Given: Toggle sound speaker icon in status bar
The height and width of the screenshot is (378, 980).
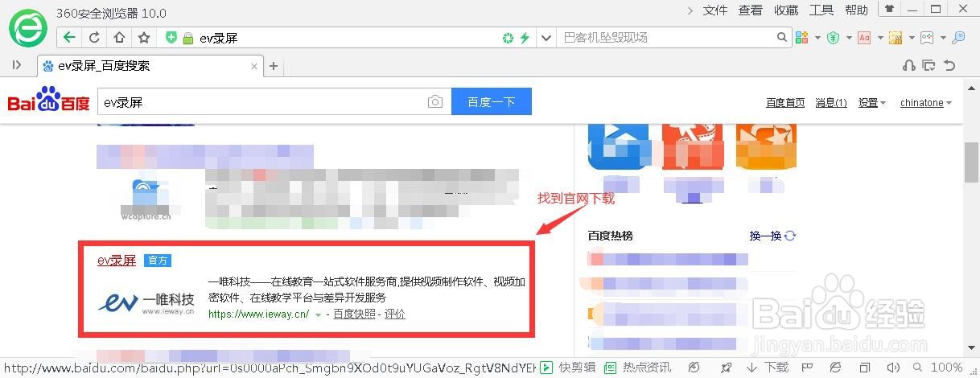Looking at the screenshot, I should pyautogui.click(x=892, y=368).
